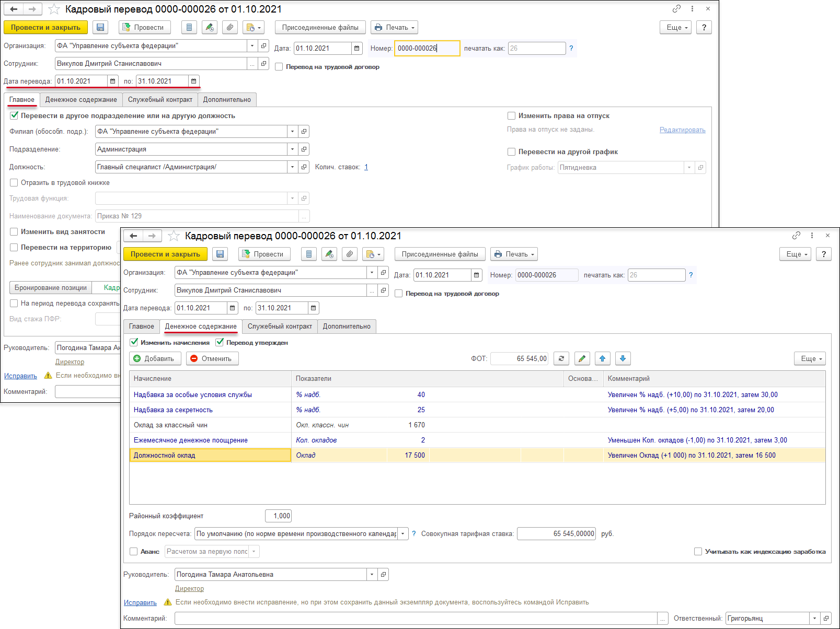The width and height of the screenshot is (840, 629).
Task: Open calendar for back window Дата перевода
Action: tap(113, 81)
